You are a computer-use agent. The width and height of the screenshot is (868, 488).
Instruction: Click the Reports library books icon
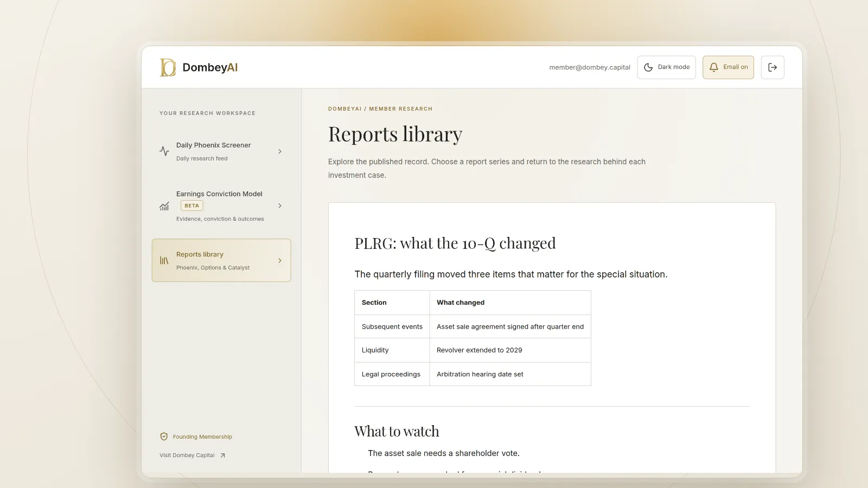tap(164, 261)
